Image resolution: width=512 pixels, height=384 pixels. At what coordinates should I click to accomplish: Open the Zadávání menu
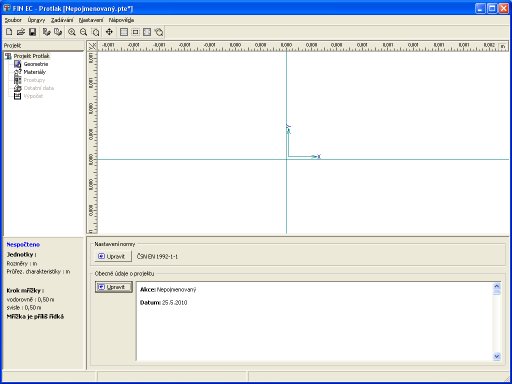[x=62, y=20]
